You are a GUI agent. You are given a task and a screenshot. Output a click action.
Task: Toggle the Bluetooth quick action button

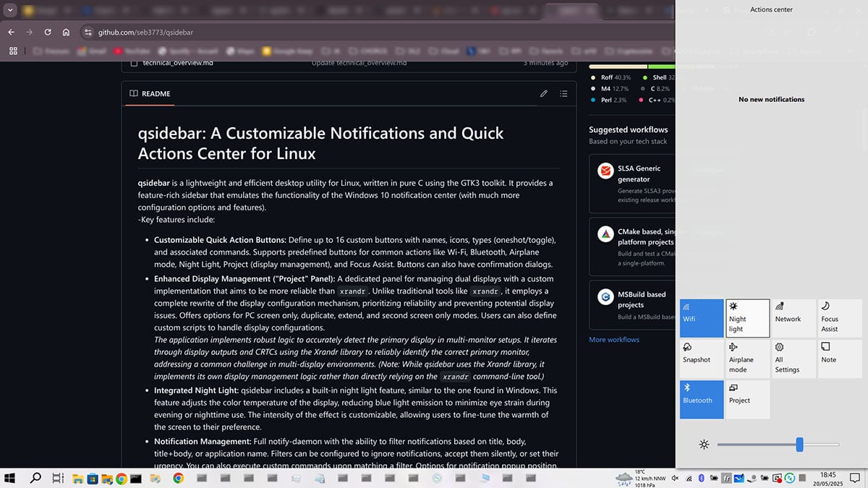click(x=702, y=399)
